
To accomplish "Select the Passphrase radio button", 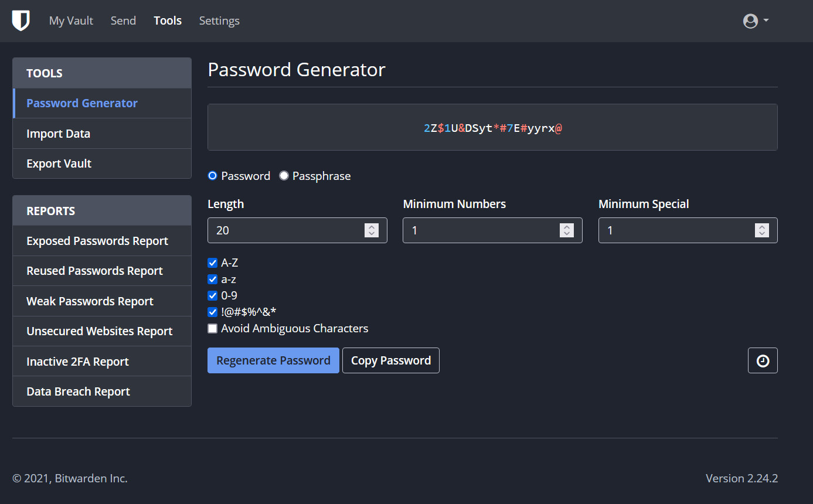I will click(284, 175).
